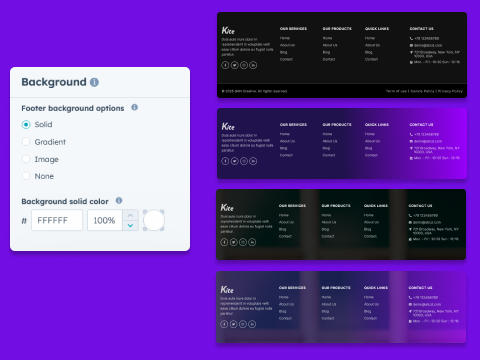Screen dimensions: 480x360
Task: Click the Facebook icon in the solid black footer
Action: (x=225, y=65)
